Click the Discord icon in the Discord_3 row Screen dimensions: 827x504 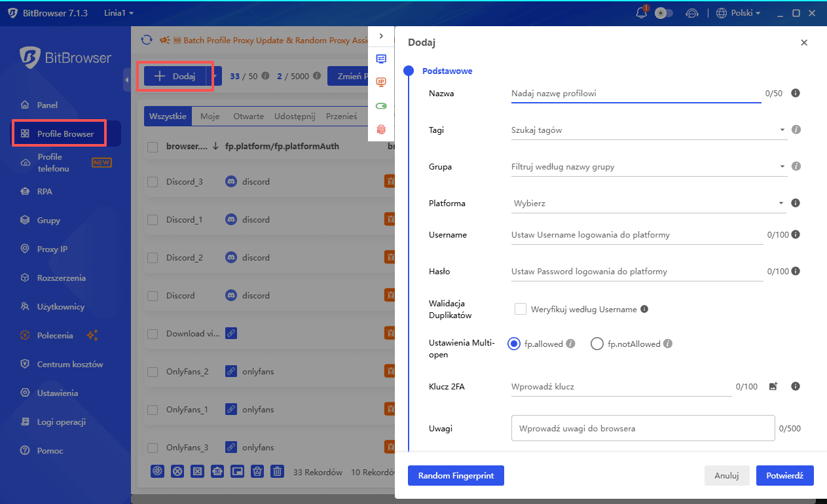230,181
